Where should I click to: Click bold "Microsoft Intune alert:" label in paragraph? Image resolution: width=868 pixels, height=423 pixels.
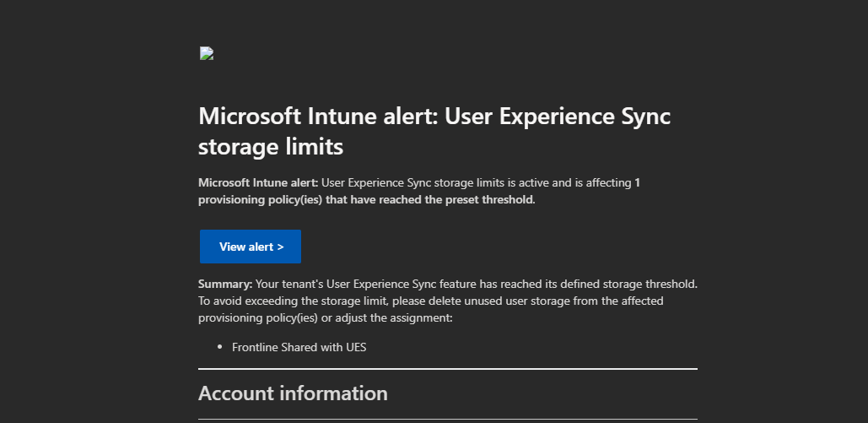[x=257, y=182]
